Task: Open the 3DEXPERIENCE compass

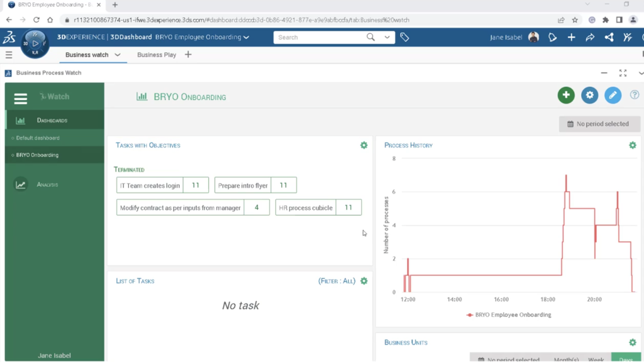Action: pyautogui.click(x=35, y=43)
